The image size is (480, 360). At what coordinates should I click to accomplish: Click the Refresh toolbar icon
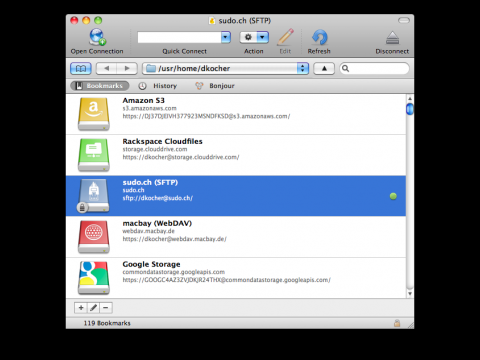[319, 37]
